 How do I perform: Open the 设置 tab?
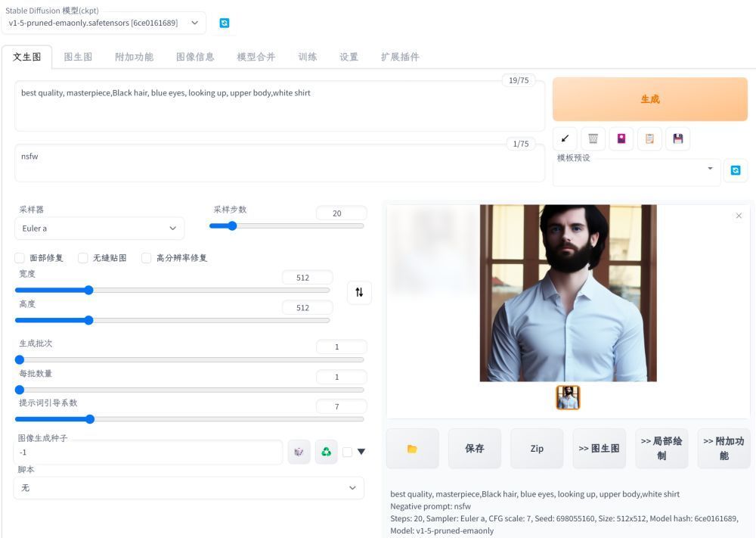(x=349, y=57)
